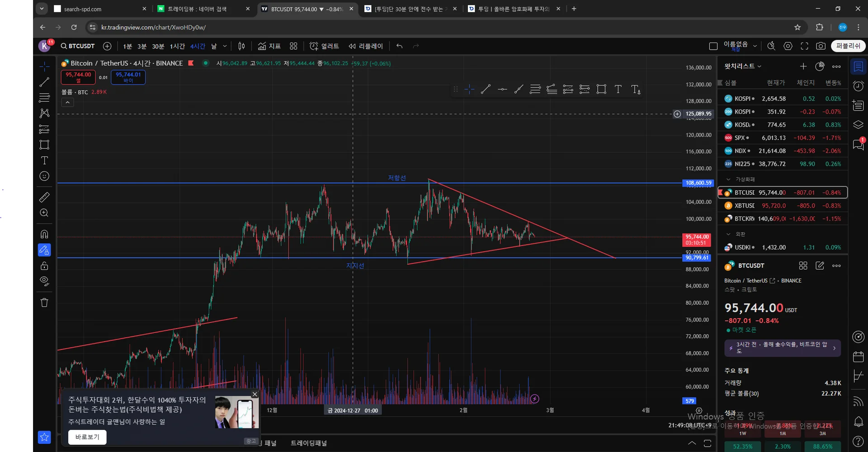Toggle stay-in-drawing-mode pencil lock
Image resolution: width=868 pixels, height=452 pixels.
(x=44, y=250)
